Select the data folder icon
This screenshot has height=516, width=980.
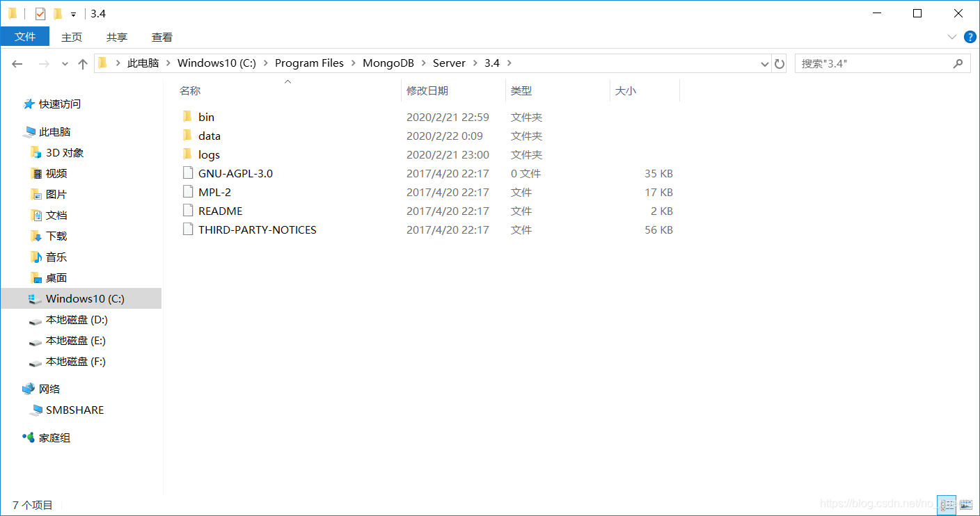(x=187, y=136)
